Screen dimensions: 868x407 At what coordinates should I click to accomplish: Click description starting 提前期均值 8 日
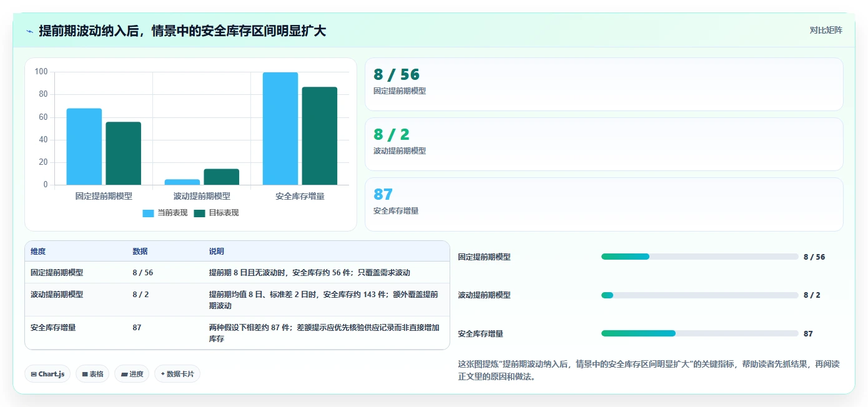[x=324, y=300]
